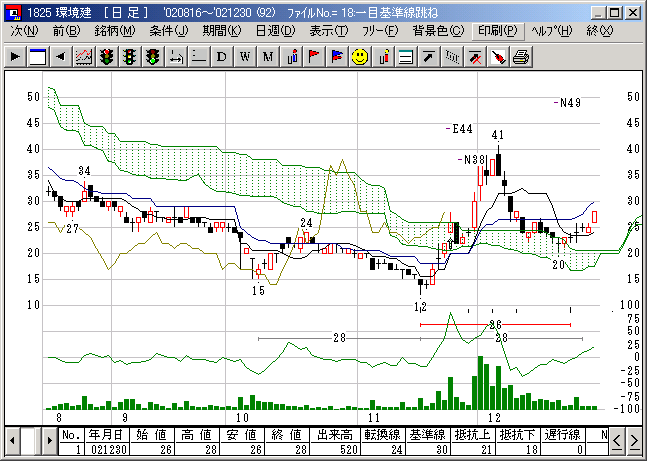This screenshot has width=647, height=461.
Task: Click the hatched parallel lines icon
Action: pyautogui.click(x=452, y=56)
